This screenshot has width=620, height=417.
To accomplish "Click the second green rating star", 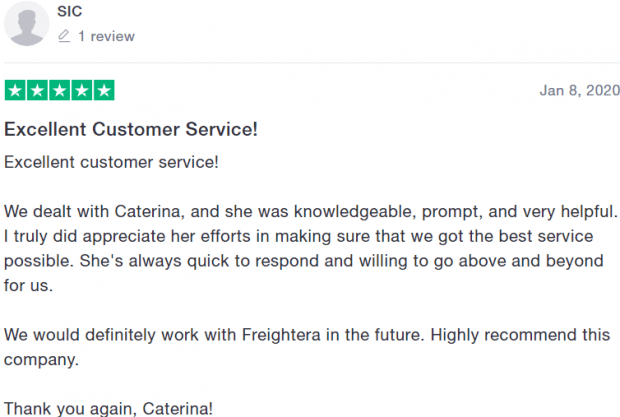I will point(38,91).
